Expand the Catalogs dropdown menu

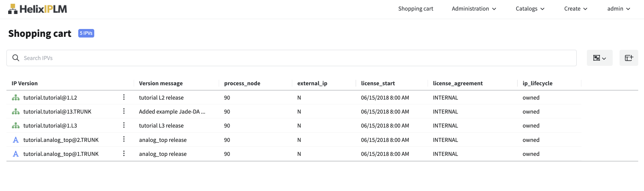pos(530,9)
